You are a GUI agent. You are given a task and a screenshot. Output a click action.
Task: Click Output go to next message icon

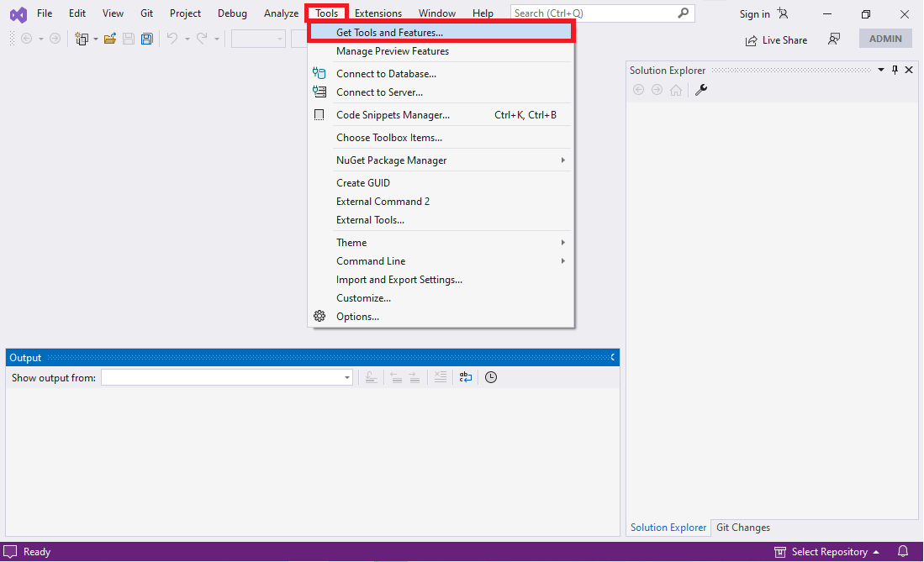pos(414,377)
